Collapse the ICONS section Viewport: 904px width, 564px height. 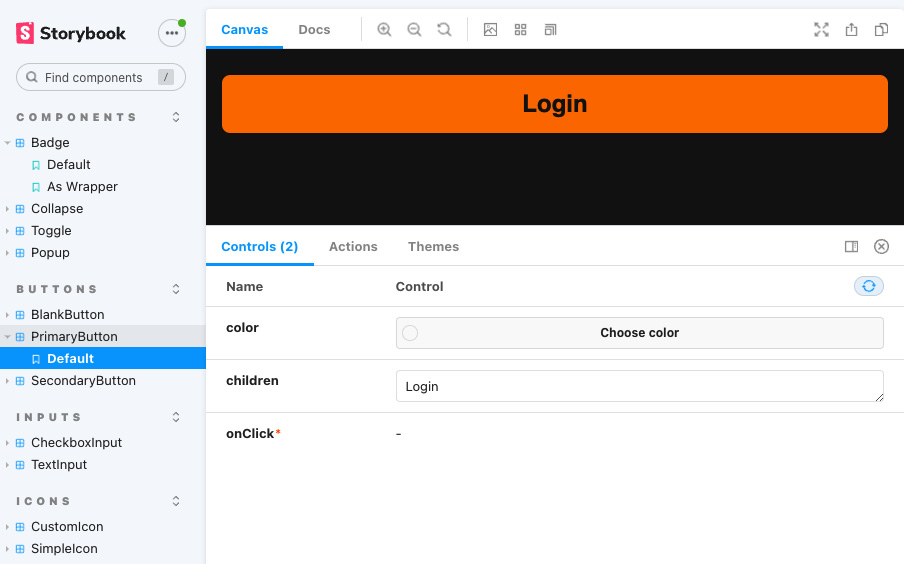pos(176,501)
